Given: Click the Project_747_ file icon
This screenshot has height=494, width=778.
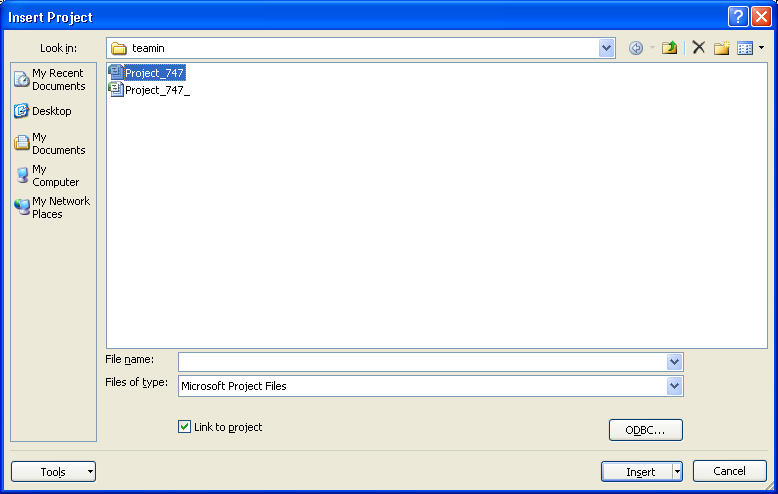Looking at the screenshot, I should (x=116, y=90).
